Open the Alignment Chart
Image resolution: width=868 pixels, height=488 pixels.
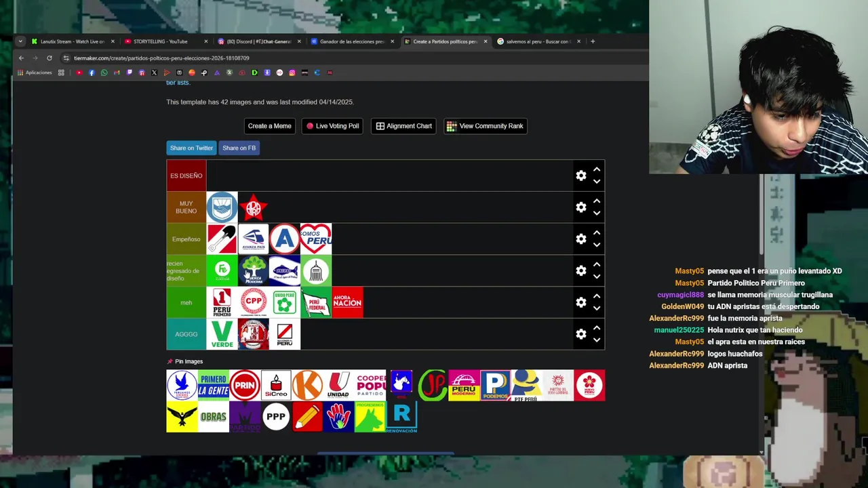403,126
